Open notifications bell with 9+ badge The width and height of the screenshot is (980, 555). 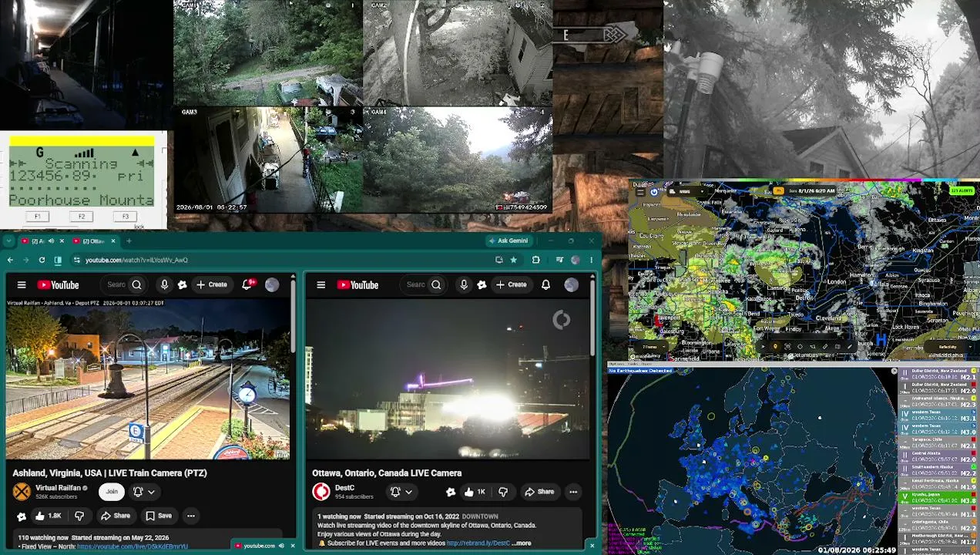[x=248, y=284]
